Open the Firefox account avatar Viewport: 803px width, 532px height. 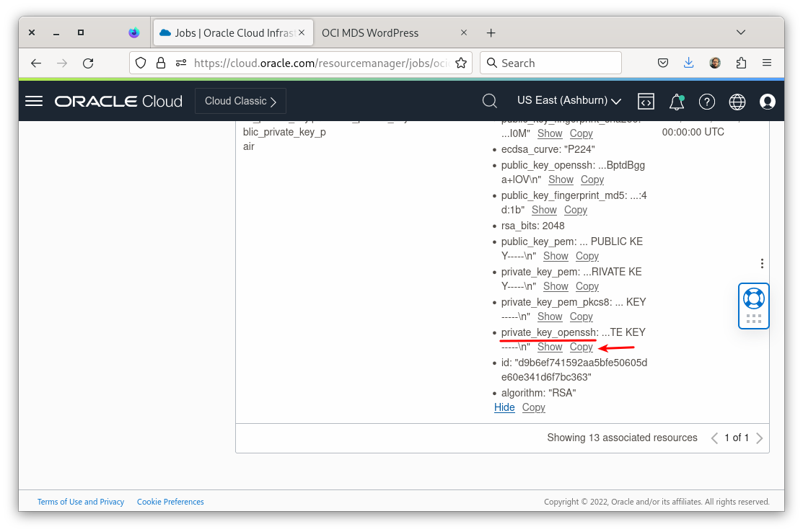(715, 63)
